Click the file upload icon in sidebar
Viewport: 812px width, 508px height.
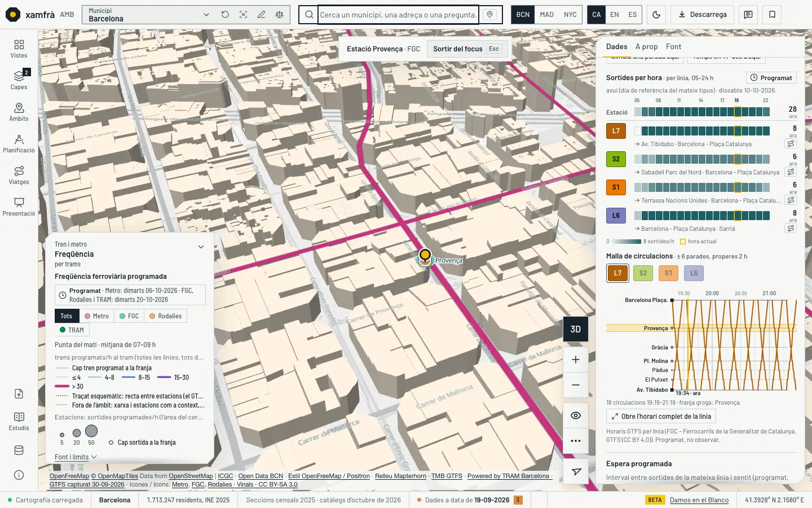coord(19,394)
